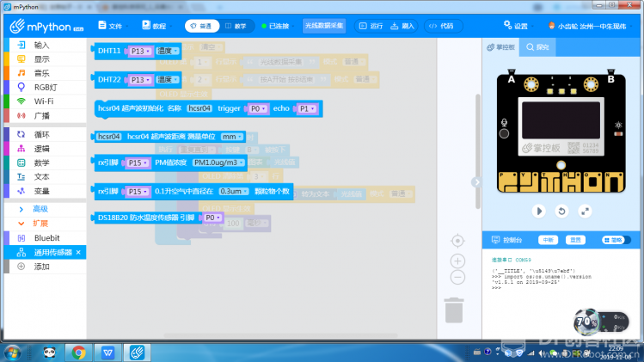Reset the board simulator
Image resolution: width=644 pixels, height=362 pixels.
[561, 212]
